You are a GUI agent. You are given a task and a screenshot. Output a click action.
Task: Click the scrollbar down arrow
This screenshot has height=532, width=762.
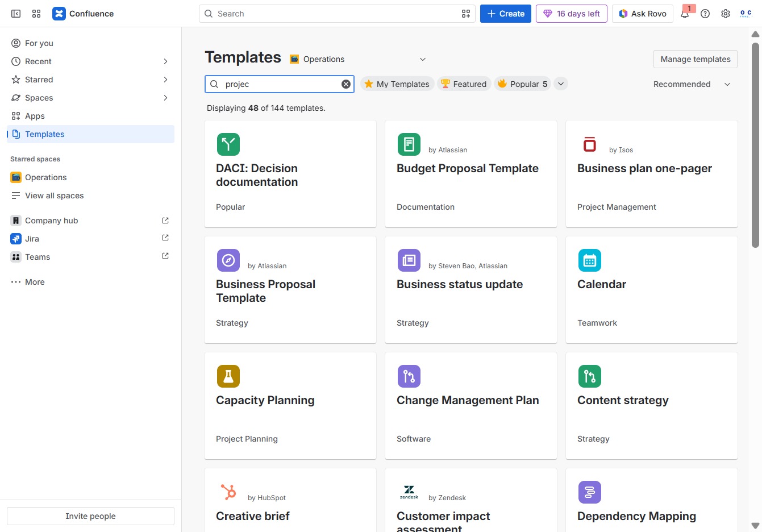click(x=755, y=526)
